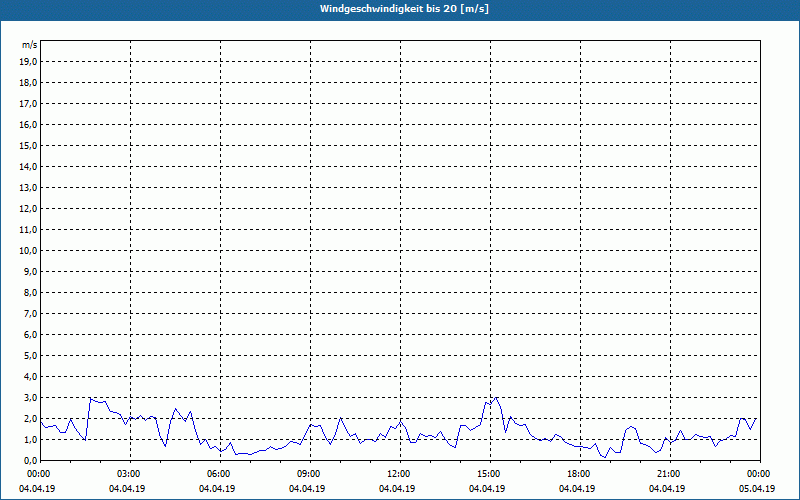Click the 0,0 y-axis origin label
800x500 pixels.
30,460
